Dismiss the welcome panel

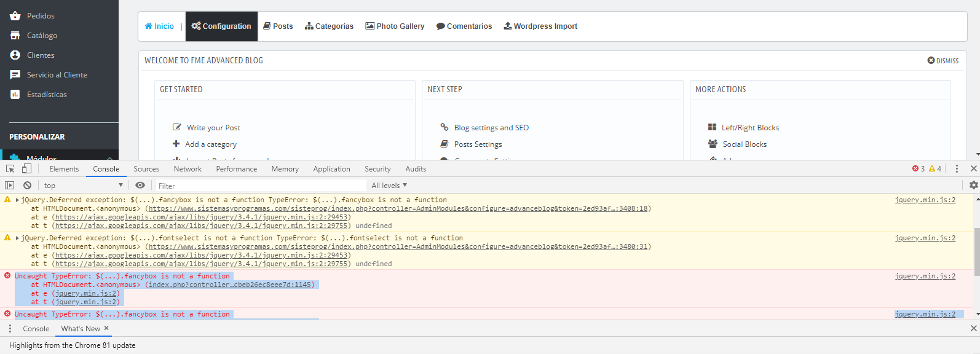tap(942, 61)
